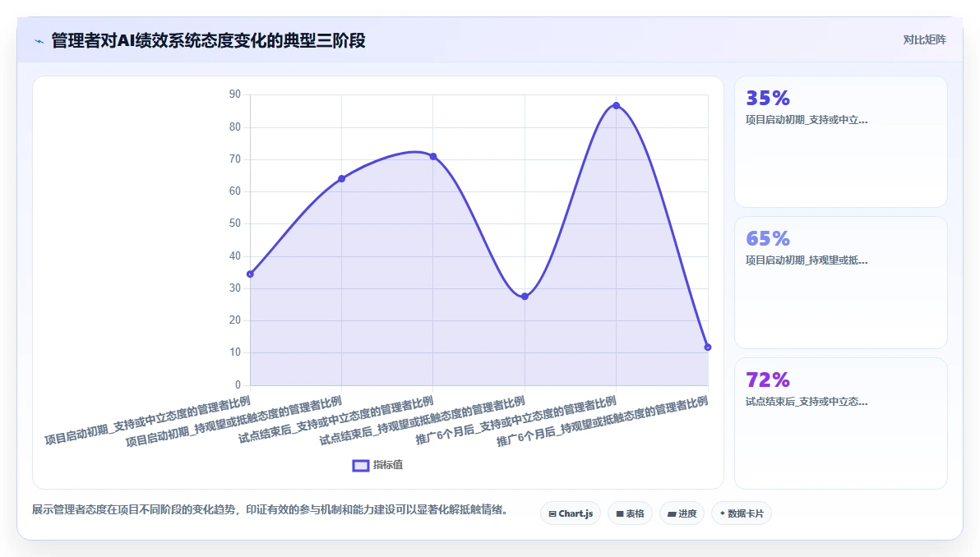Click the 数据卡片 tag
The height and width of the screenshot is (557, 980).
[742, 513]
